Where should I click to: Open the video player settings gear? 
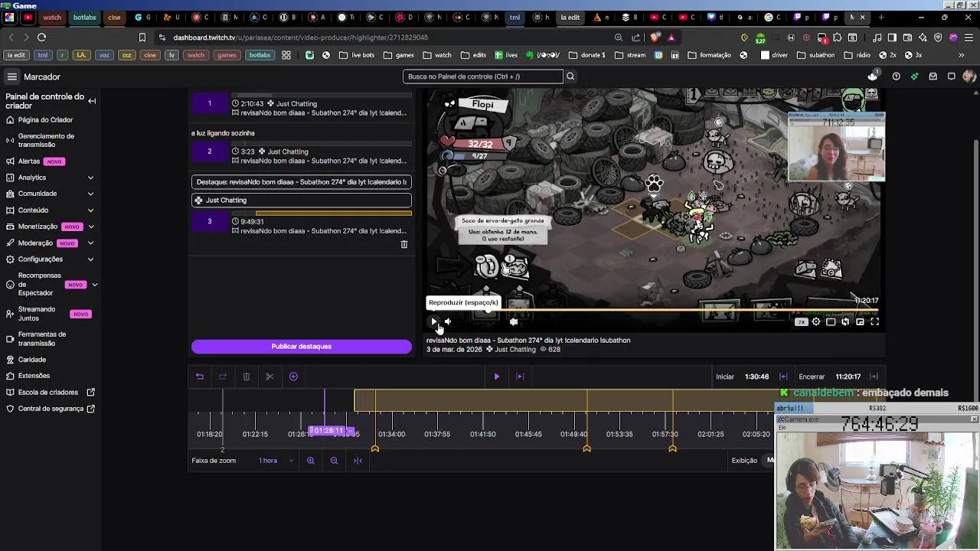(816, 322)
